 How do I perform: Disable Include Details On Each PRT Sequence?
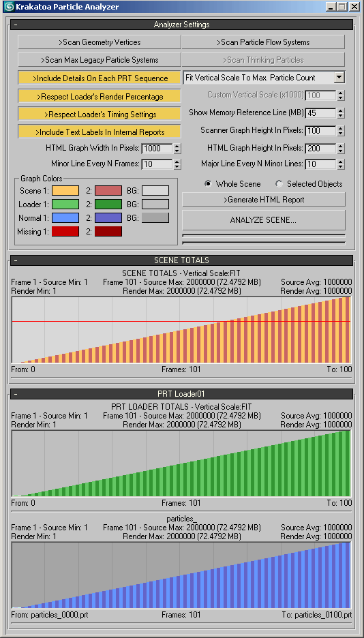pyautogui.click(x=100, y=78)
